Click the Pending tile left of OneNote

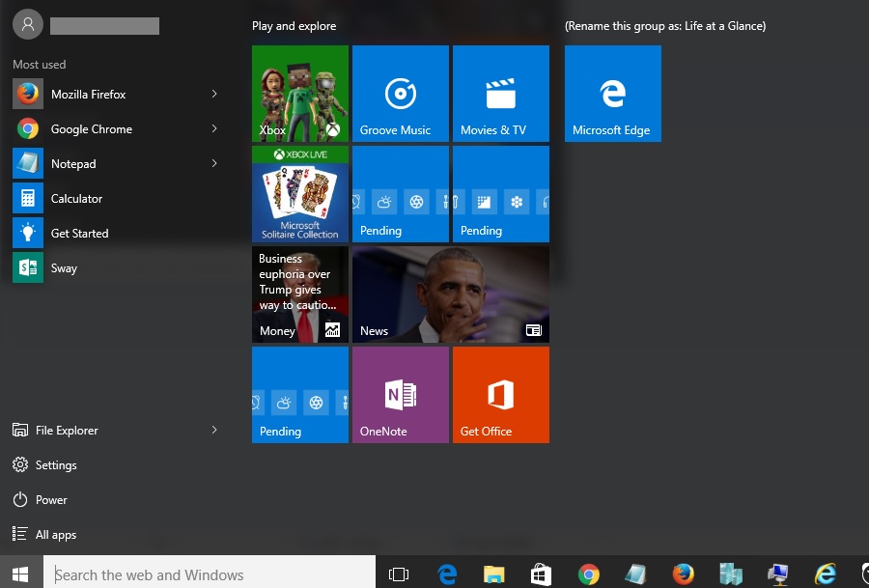tap(300, 395)
